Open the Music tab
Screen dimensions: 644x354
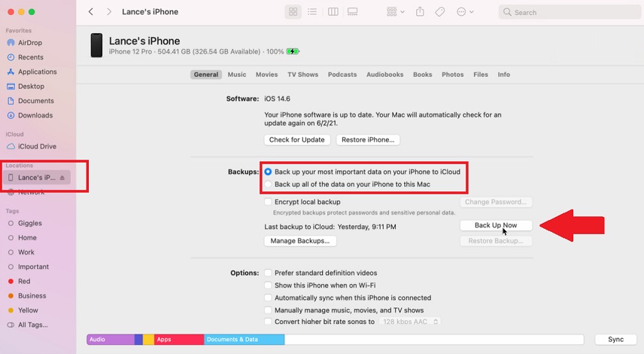[x=237, y=75]
